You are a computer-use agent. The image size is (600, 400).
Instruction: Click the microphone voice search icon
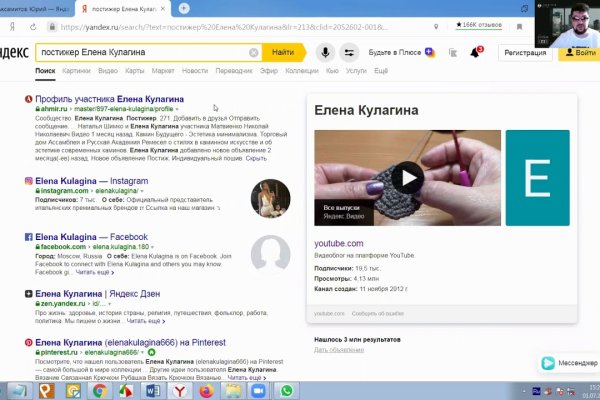pos(325,52)
